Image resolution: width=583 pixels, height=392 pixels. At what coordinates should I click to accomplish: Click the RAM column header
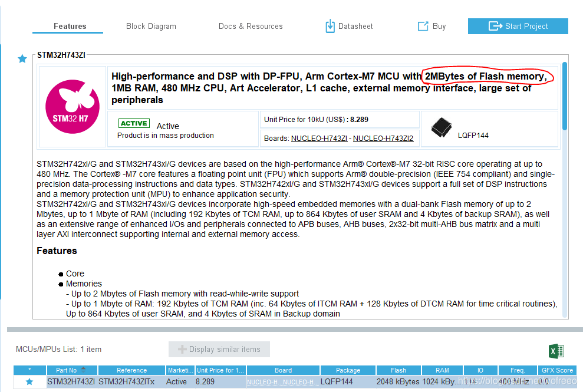click(x=442, y=370)
